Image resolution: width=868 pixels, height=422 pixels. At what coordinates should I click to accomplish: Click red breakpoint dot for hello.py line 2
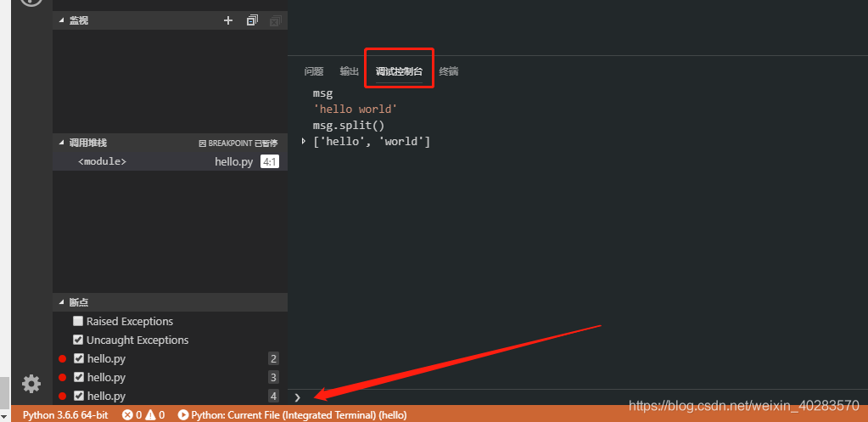point(63,359)
